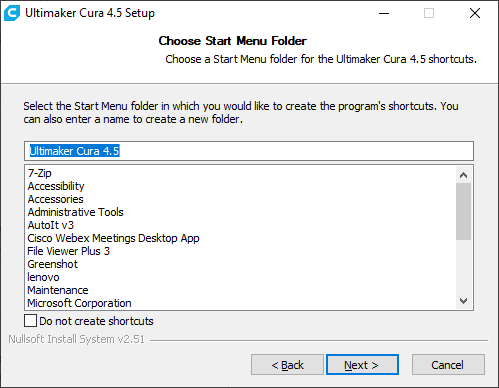Select the 7-Zip folder entry
The height and width of the screenshot is (388, 499).
pyautogui.click(x=40, y=173)
